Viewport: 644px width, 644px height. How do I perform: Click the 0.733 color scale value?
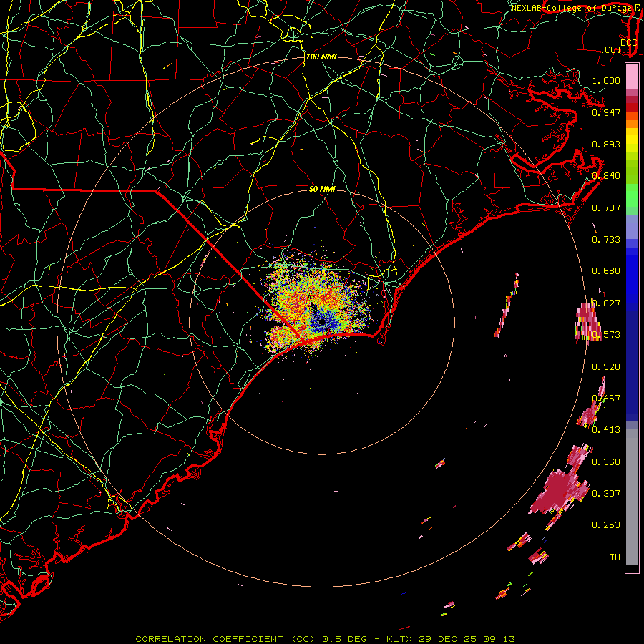pyautogui.click(x=606, y=240)
